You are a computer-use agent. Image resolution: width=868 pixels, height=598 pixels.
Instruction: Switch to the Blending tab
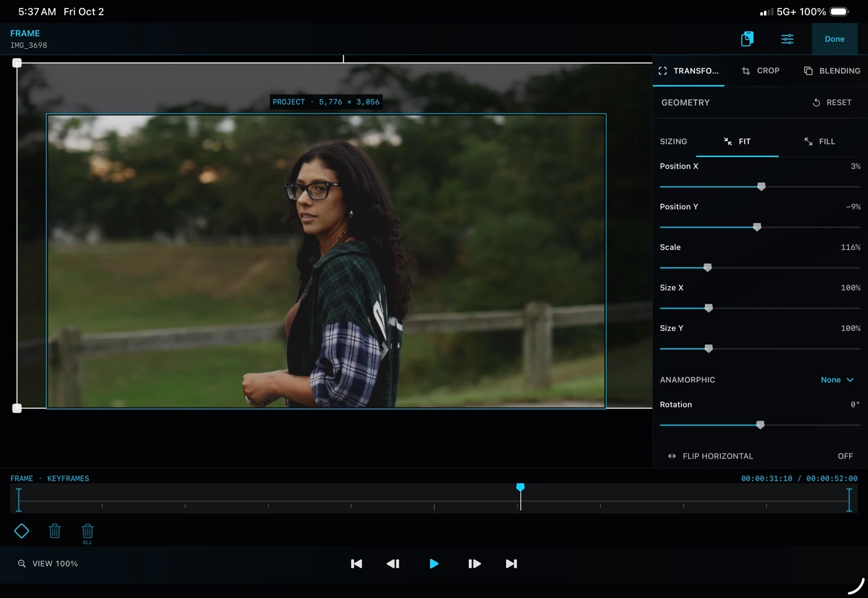click(832, 71)
